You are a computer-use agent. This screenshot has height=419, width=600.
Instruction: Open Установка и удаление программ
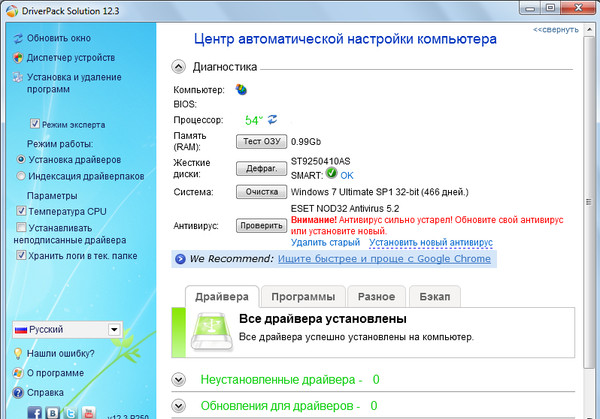click(74, 83)
